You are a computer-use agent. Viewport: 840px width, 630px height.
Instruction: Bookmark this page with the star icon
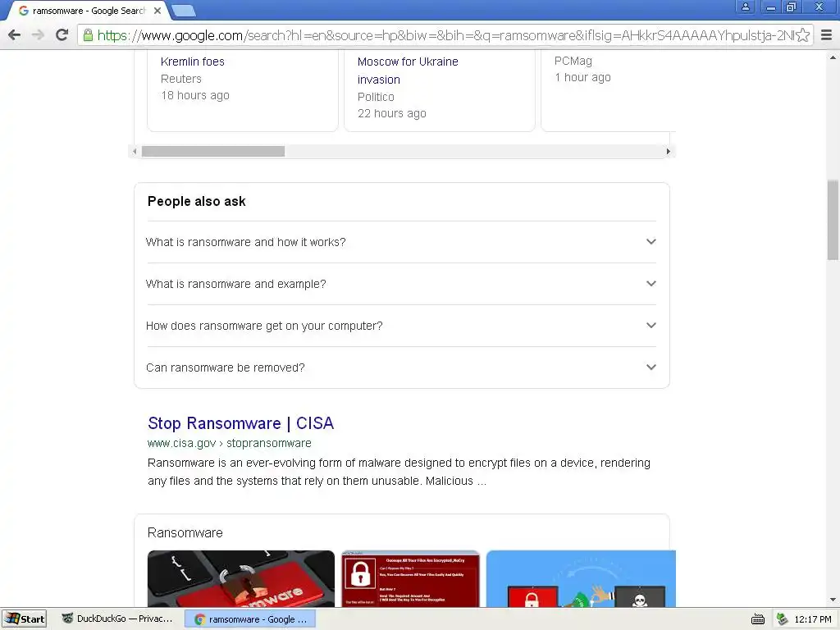coord(802,35)
